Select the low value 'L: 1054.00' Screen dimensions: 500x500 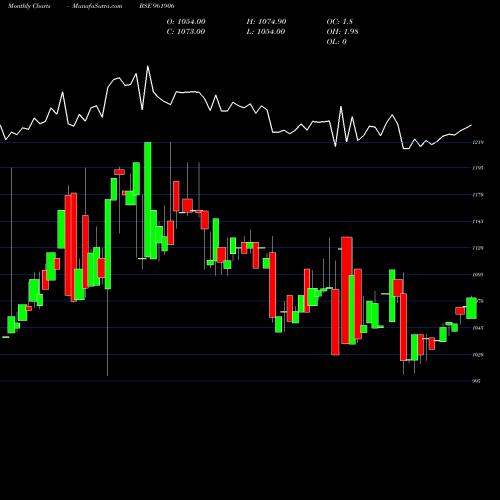[266, 32]
